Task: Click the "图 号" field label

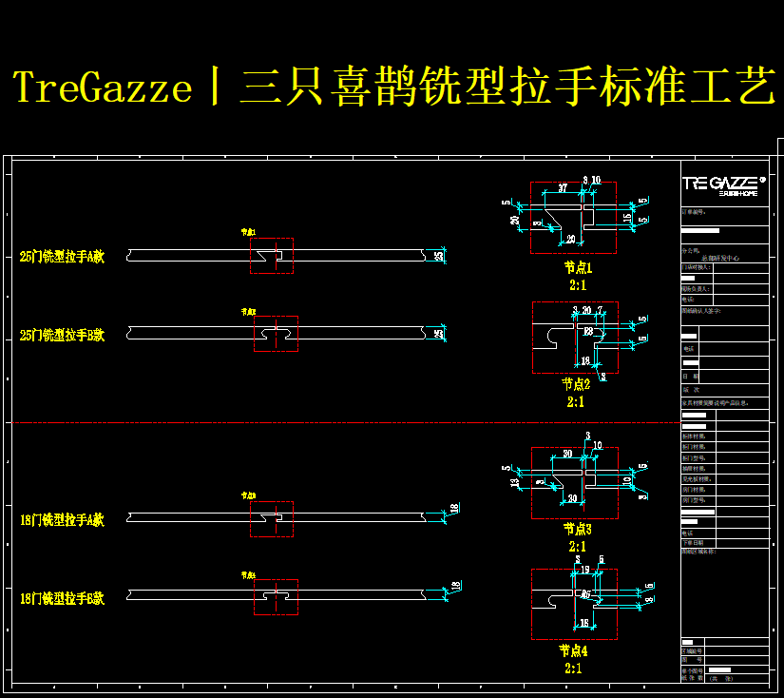Action: [x=693, y=660]
